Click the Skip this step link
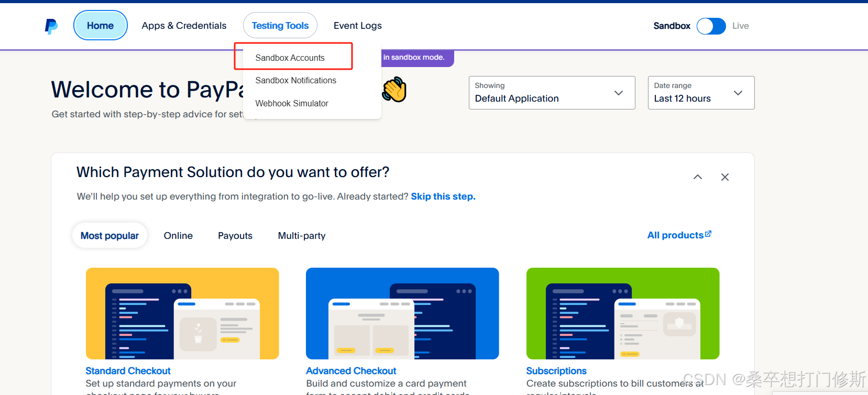 pos(443,196)
